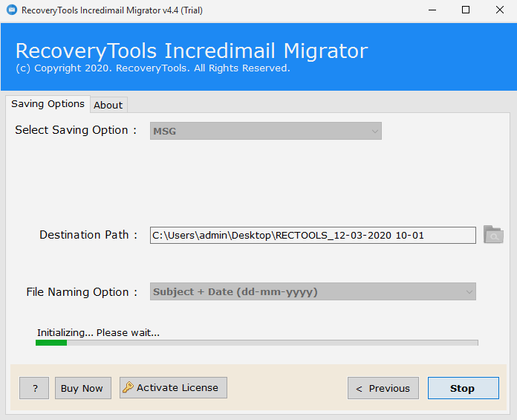Screen dimensions: 517x420
Task: Expand the File Naming Option dropdown
Action: coord(313,292)
